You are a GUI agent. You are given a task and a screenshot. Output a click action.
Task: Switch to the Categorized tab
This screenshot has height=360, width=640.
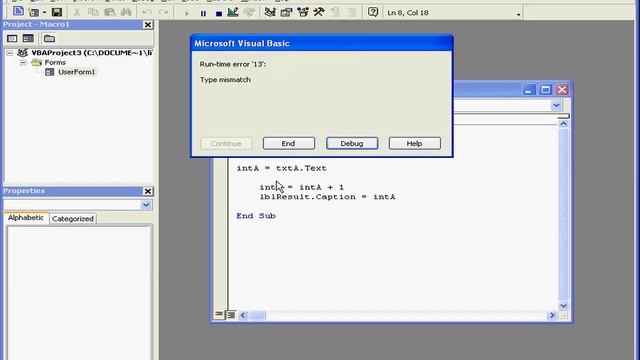(x=73, y=219)
